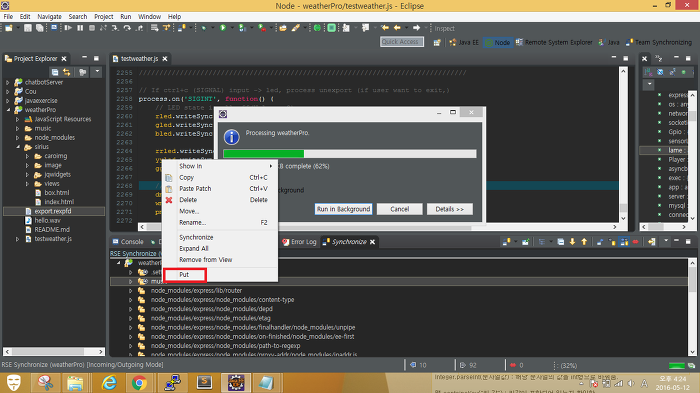Open the File menu
The height and width of the screenshot is (393, 700).
pyautogui.click(x=8, y=17)
